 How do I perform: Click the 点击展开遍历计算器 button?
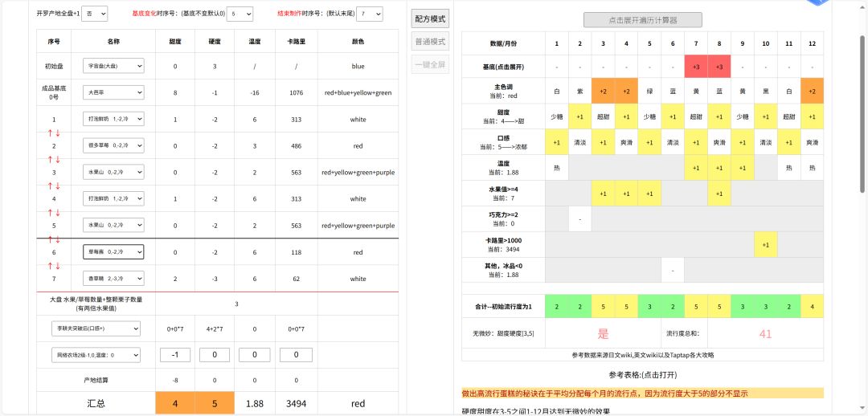click(x=642, y=20)
